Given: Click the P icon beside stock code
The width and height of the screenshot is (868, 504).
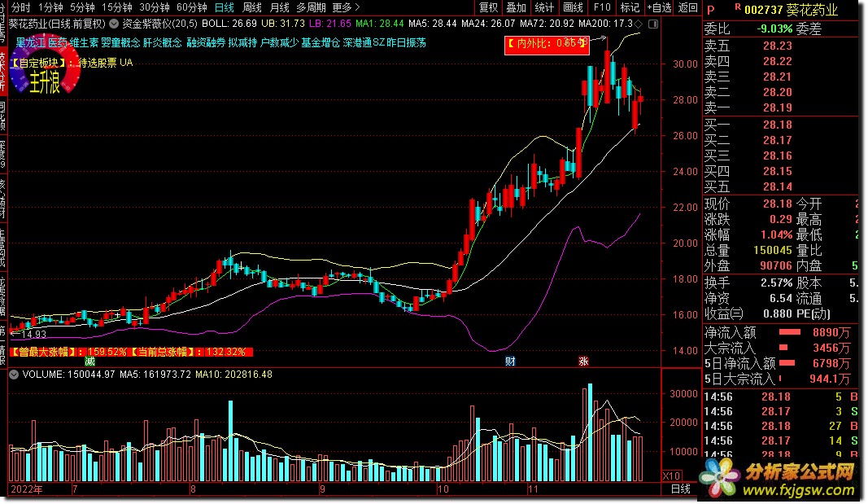Looking at the screenshot, I should click(x=711, y=10).
